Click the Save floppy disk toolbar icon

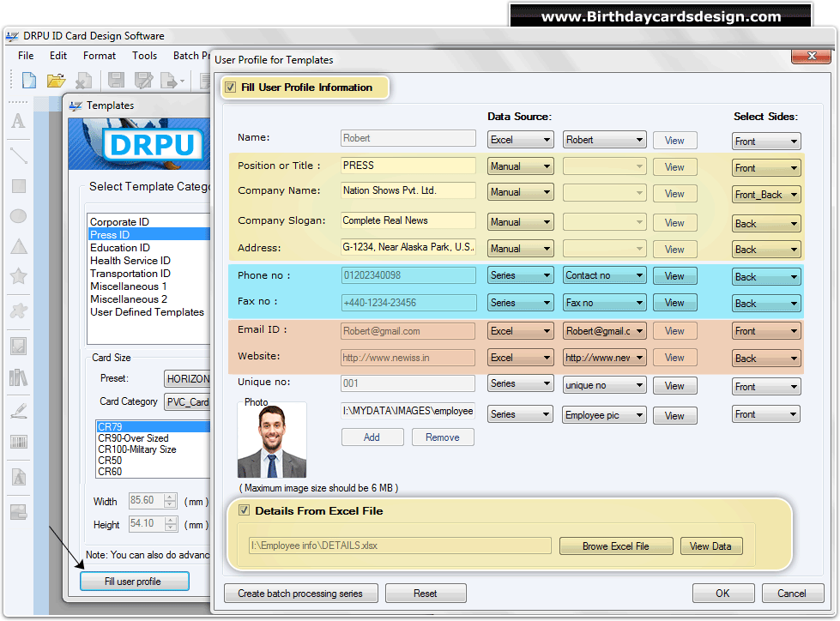116,81
